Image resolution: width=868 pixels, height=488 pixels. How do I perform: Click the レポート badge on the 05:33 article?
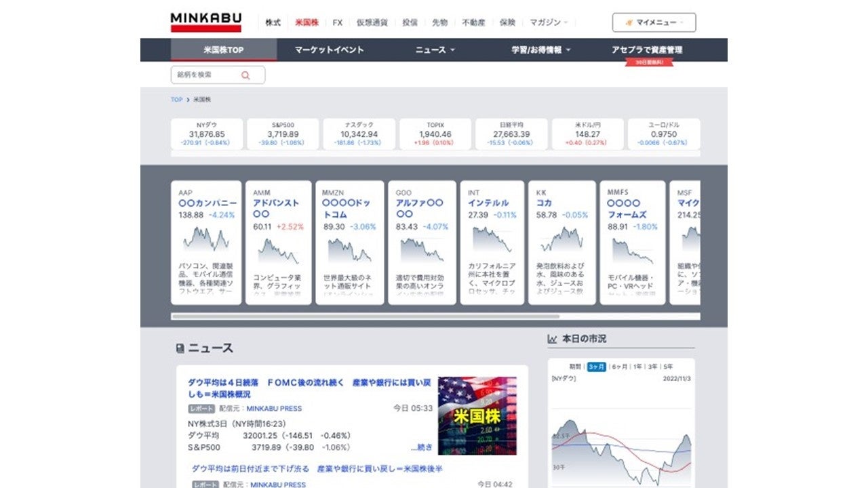click(x=201, y=409)
